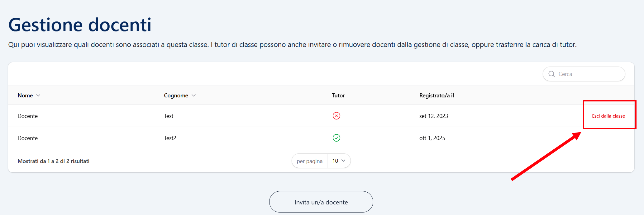Click the Gestione docenti page heading
Screen dimensions: 644x215
pyautogui.click(x=80, y=25)
